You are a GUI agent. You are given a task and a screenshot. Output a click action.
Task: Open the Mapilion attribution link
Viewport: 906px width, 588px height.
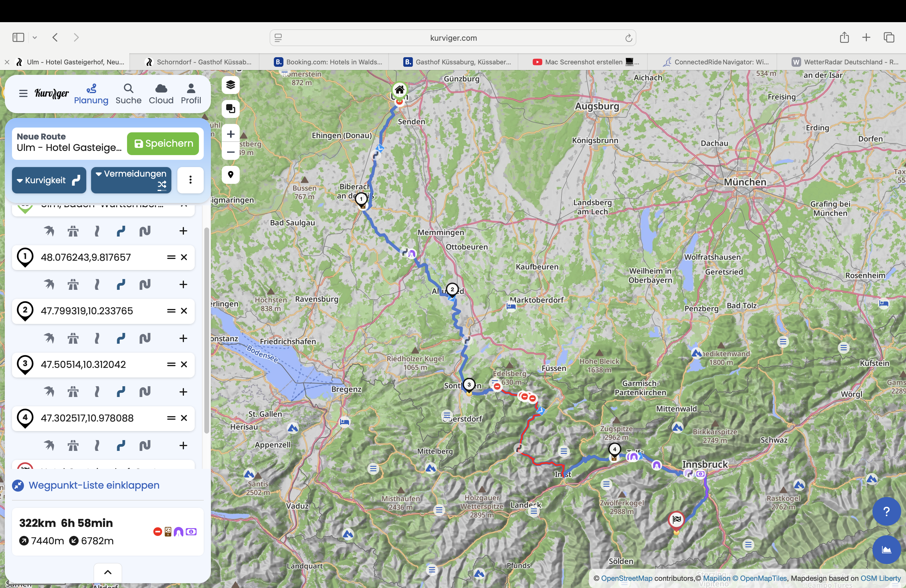716,578
